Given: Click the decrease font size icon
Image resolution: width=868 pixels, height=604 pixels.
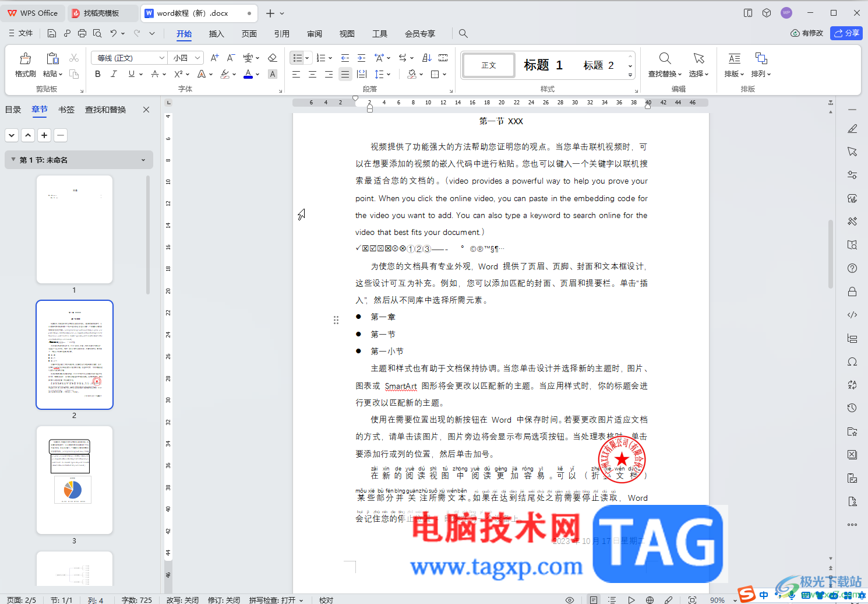Looking at the screenshot, I should tap(231, 58).
